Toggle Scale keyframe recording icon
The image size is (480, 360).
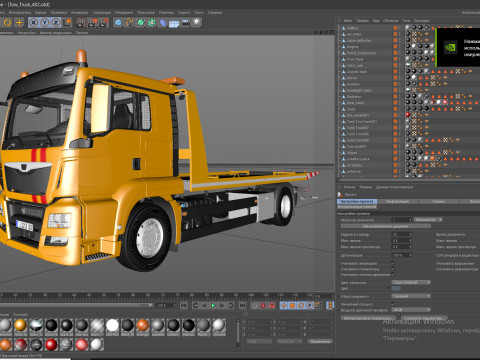[292, 305]
